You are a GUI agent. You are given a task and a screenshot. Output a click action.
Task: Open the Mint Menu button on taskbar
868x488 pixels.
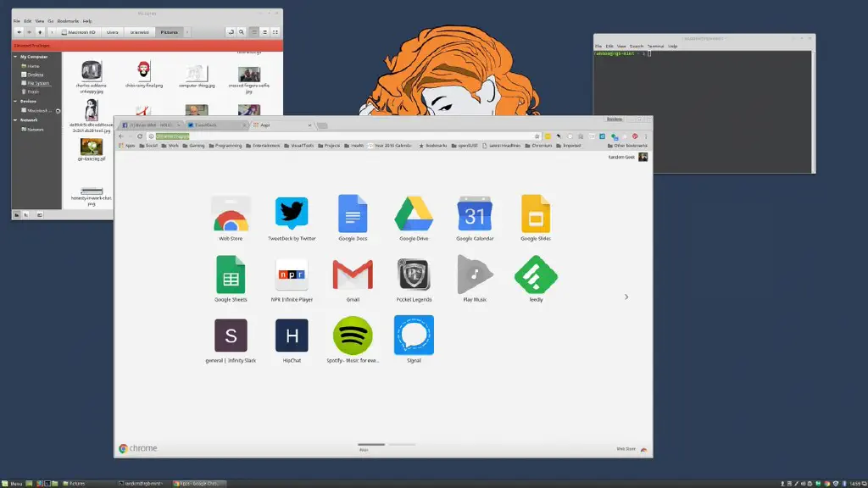click(12, 484)
